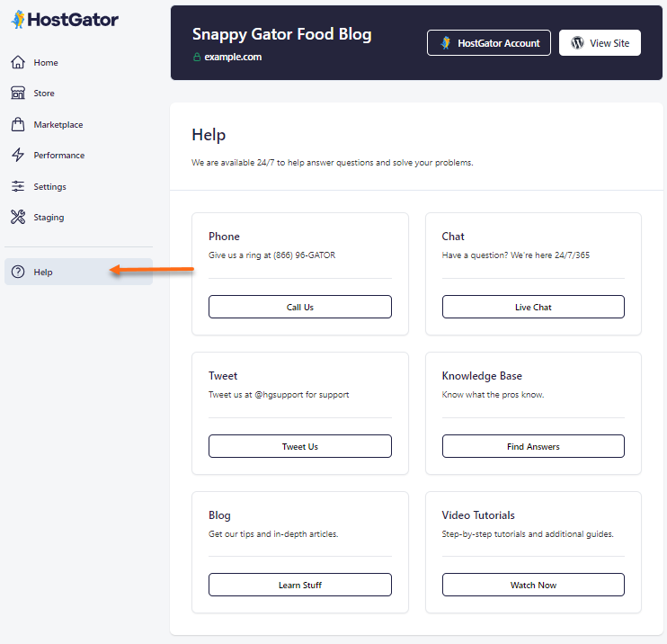
Task: Click the Blog card heading
Action: coord(219,515)
